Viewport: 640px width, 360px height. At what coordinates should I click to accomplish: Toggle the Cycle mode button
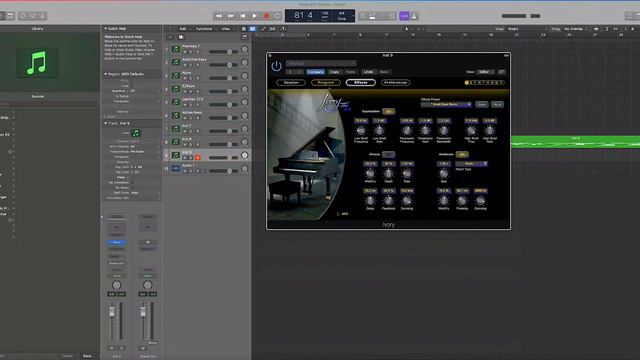tap(277, 16)
